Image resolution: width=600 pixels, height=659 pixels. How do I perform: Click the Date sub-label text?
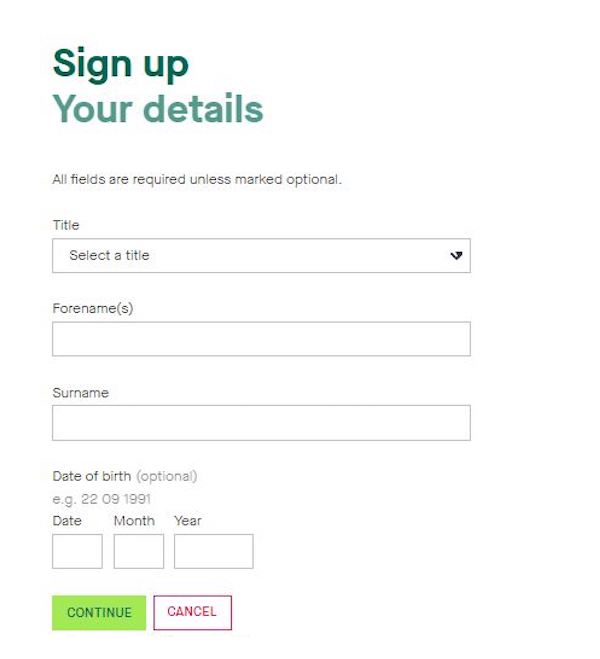[67, 521]
